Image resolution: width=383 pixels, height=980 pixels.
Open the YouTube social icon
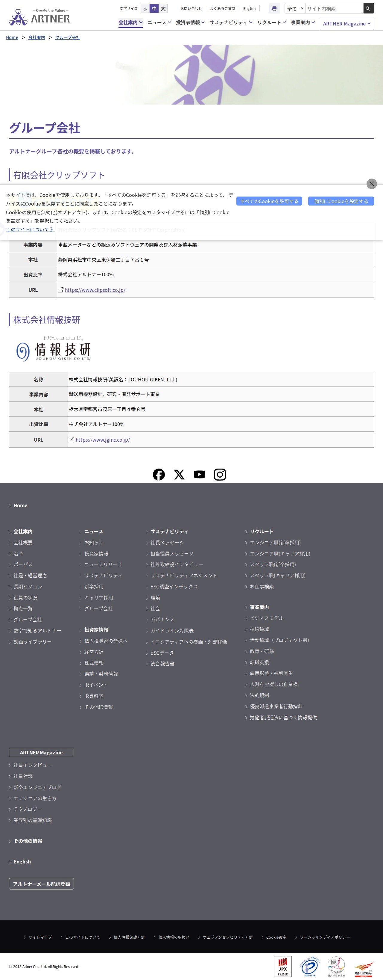pos(200,474)
